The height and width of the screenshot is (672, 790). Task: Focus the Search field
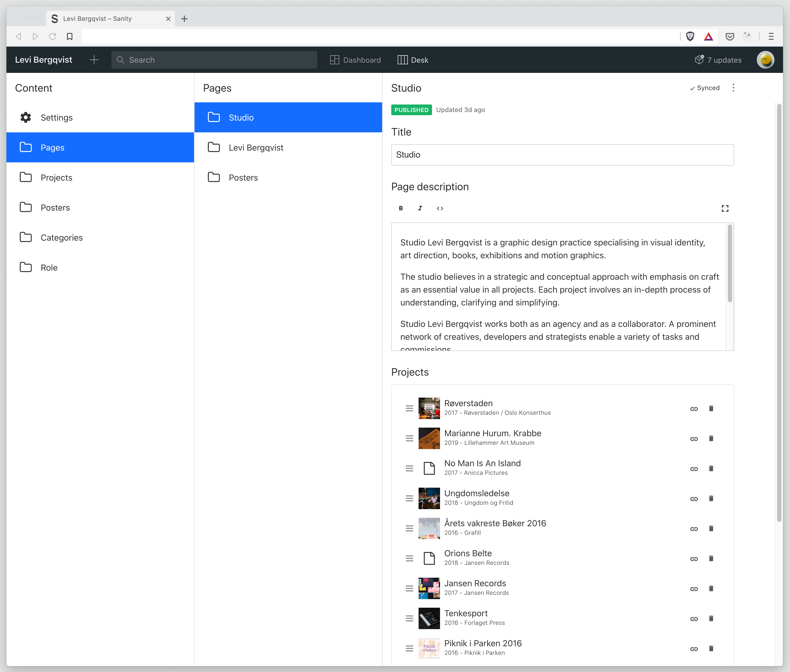pyautogui.click(x=214, y=60)
